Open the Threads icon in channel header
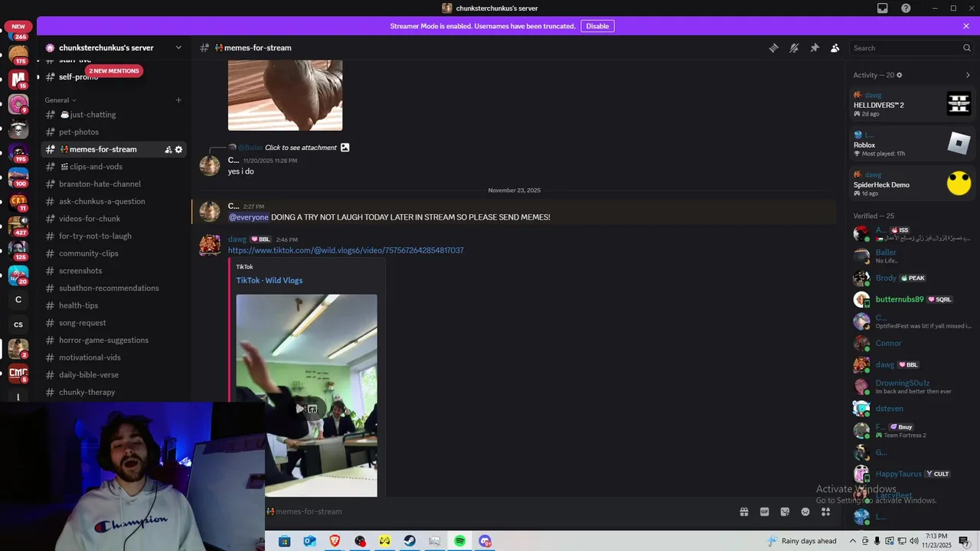Image resolution: width=980 pixels, height=551 pixels. click(x=773, y=47)
